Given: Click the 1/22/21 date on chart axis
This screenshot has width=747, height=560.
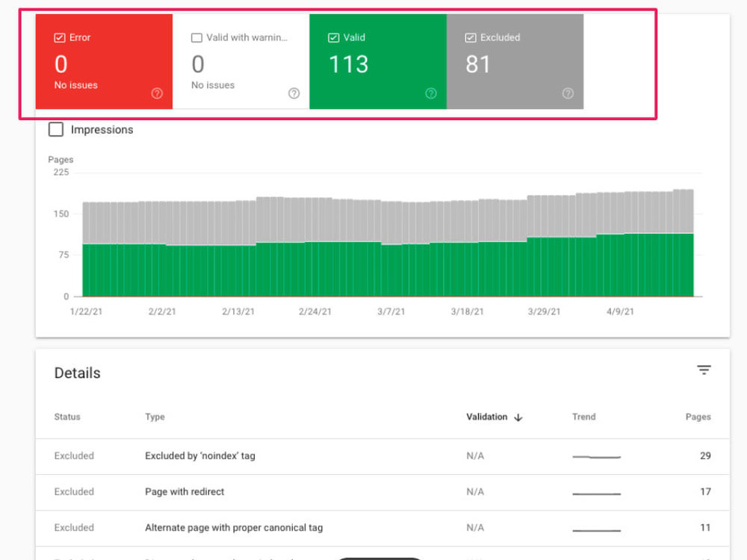Looking at the screenshot, I should pyautogui.click(x=86, y=311).
